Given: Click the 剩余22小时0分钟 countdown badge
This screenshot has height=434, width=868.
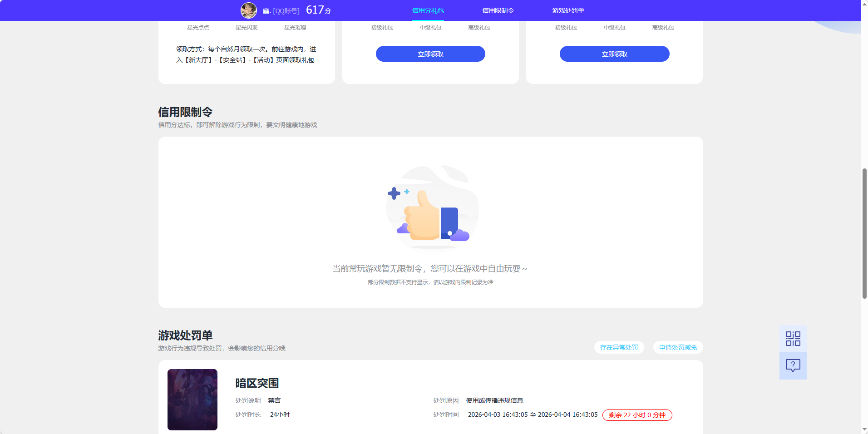Looking at the screenshot, I should [636, 414].
